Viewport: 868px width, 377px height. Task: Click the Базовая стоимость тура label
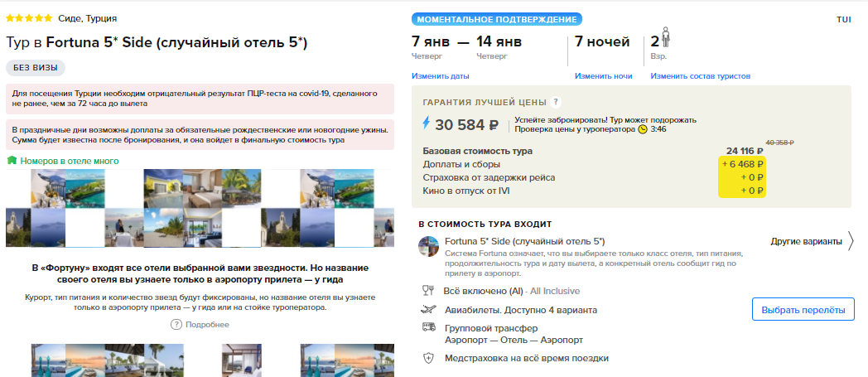click(478, 151)
